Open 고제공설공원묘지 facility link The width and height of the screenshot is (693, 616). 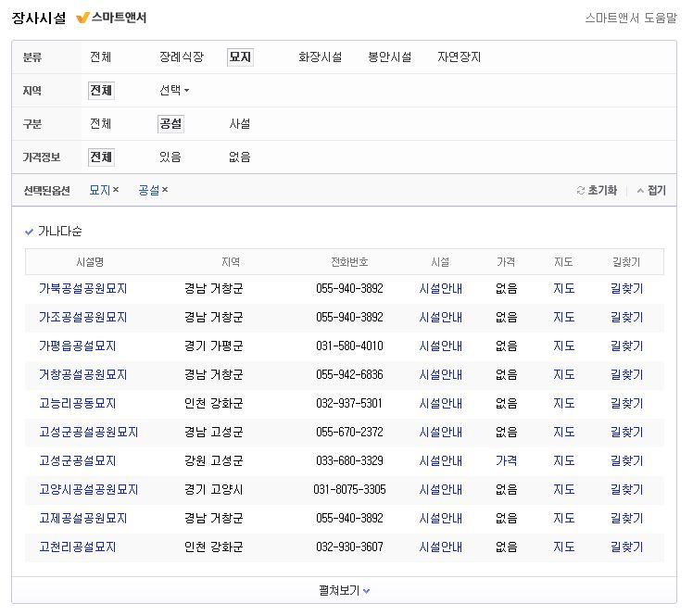tap(83, 519)
